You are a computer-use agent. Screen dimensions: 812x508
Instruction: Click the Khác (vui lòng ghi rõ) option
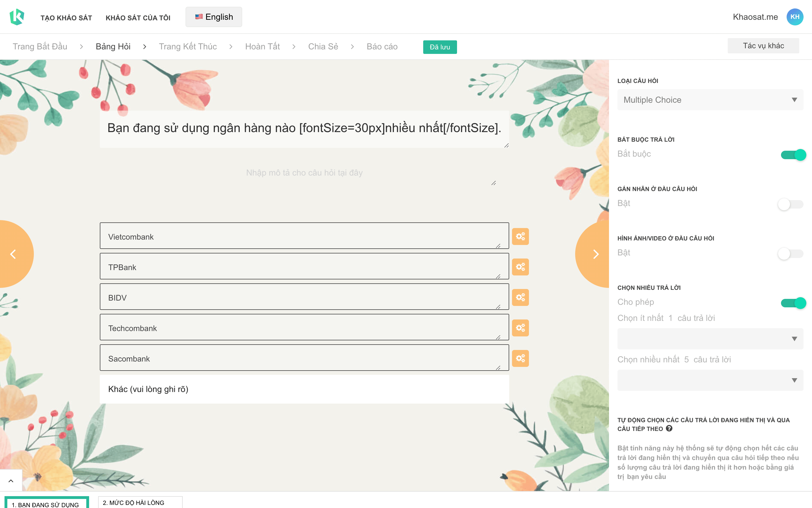tap(304, 389)
